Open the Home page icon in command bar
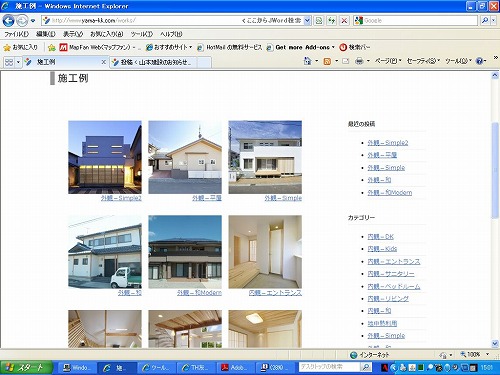The image size is (500, 375). click(307, 61)
